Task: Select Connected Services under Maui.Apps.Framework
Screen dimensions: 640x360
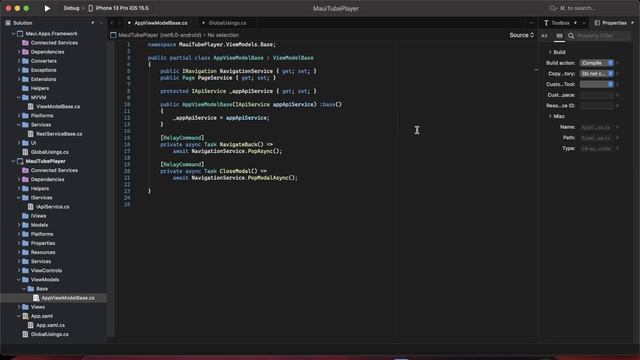Action: pos(54,43)
